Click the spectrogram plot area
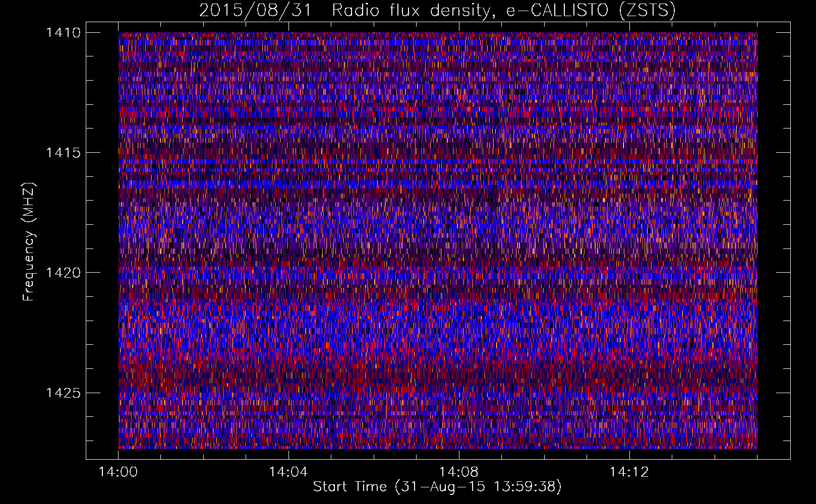The width and height of the screenshot is (816, 504). tap(438, 240)
